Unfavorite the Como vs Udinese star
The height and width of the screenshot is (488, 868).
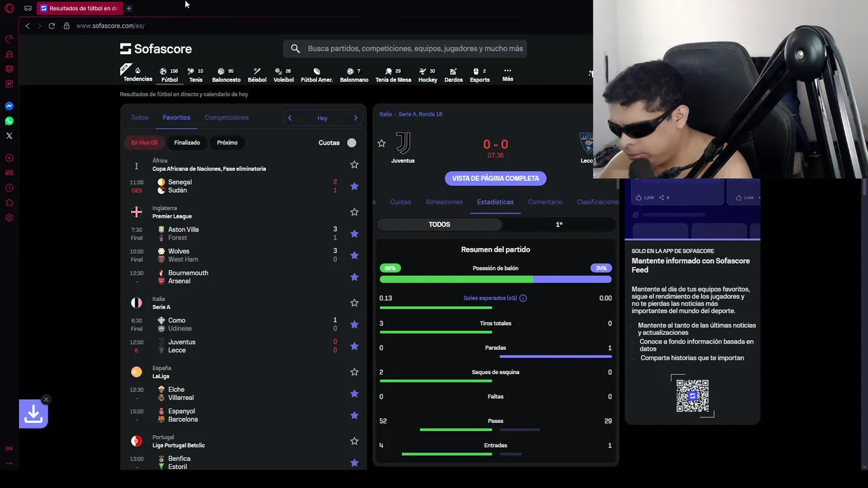(x=354, y=325)
